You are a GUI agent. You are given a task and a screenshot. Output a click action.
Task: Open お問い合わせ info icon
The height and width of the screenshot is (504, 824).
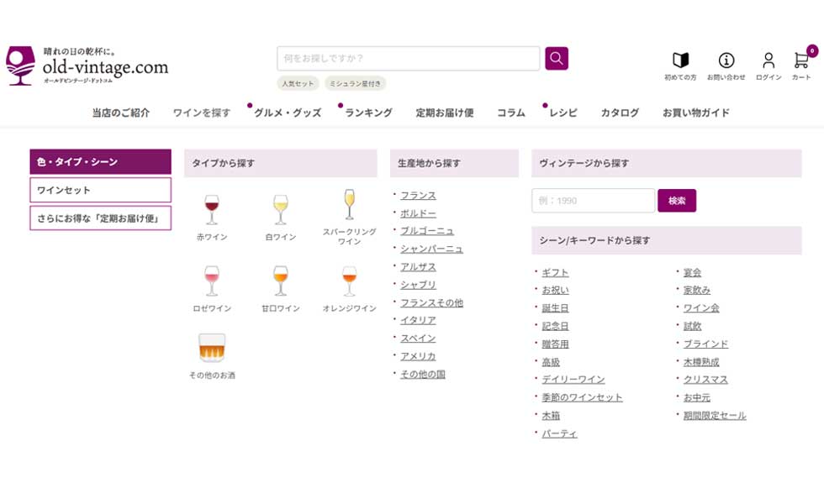(725, 59)
